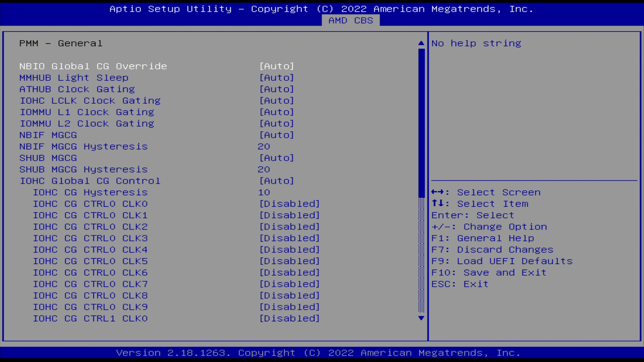
Task: Click the 'F9: Load UEFI Defaults' key hint
Action: point(502,261)
